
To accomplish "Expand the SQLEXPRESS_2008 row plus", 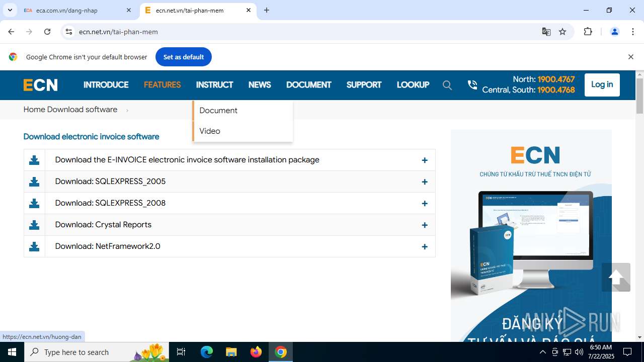I will (425, 204).
